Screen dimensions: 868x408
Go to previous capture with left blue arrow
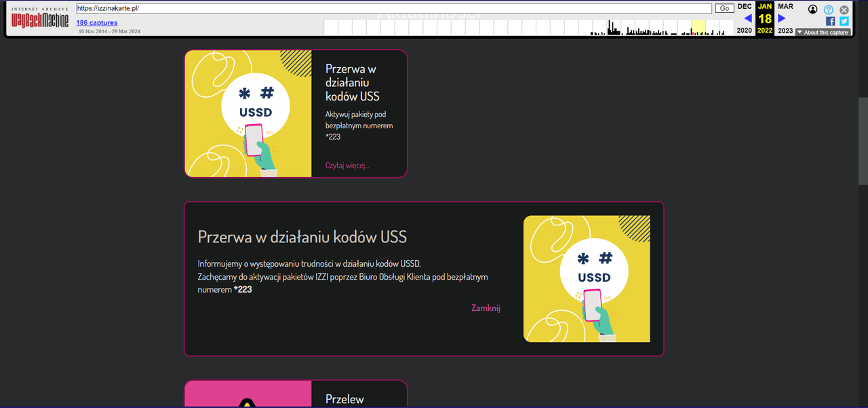tap(748, 18)
